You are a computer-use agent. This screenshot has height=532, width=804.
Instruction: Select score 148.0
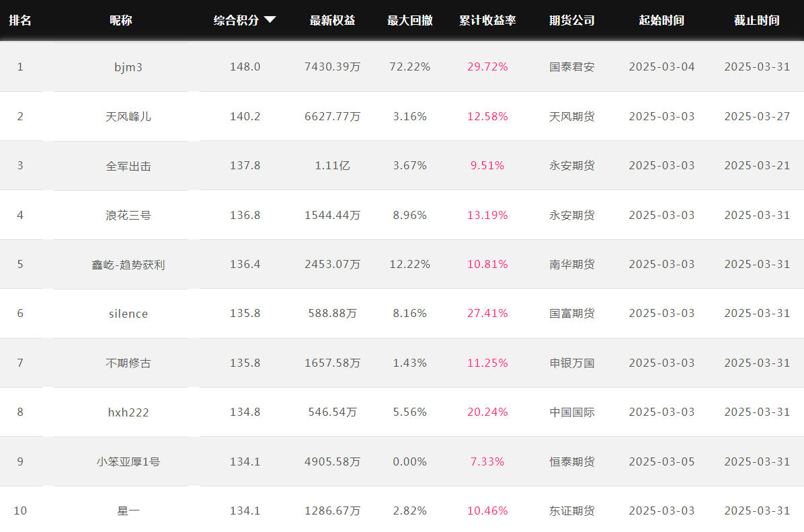pos(245,66)
